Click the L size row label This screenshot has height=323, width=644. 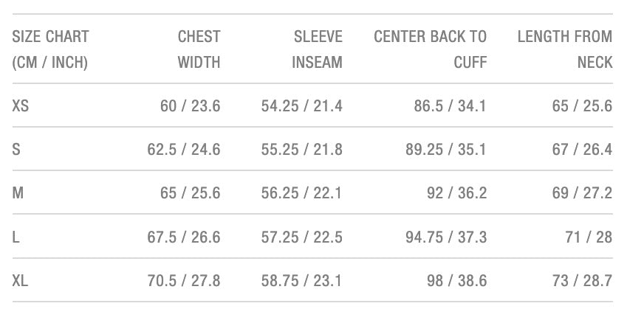[16, 237]
